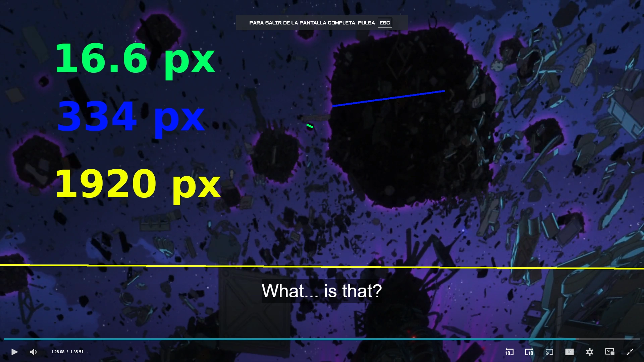
Task: Rewind the video 10 seconds
Action: [509, 352]
